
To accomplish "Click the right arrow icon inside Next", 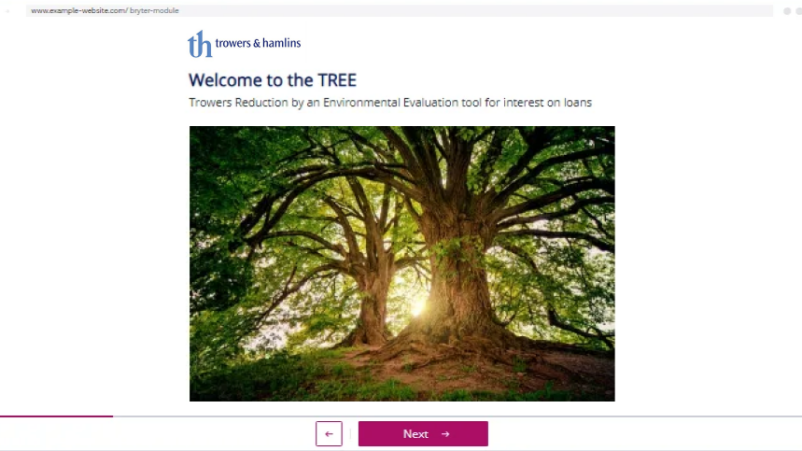I will [445, 434].
